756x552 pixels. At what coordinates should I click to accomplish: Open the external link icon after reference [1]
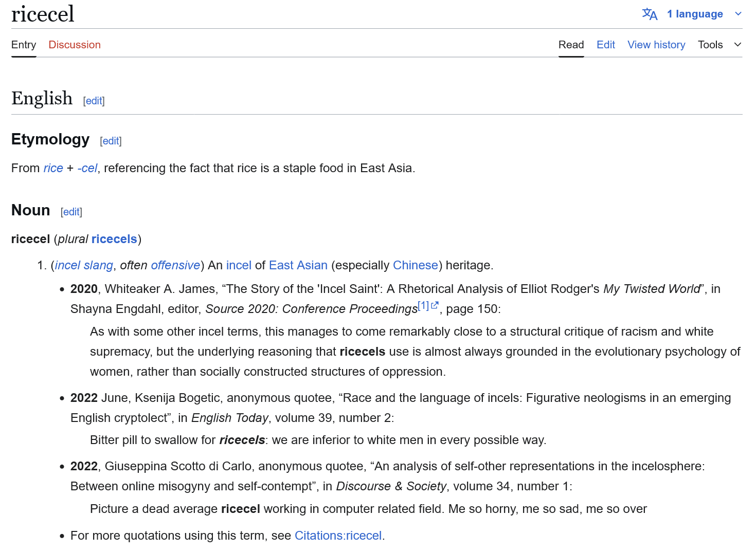point(435,305)
